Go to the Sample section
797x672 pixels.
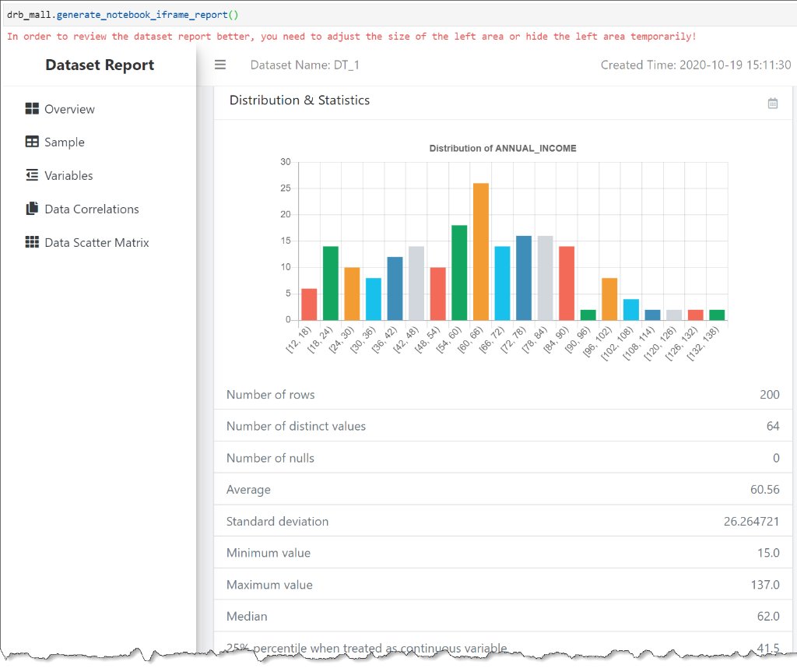click(x=65, y=142)
